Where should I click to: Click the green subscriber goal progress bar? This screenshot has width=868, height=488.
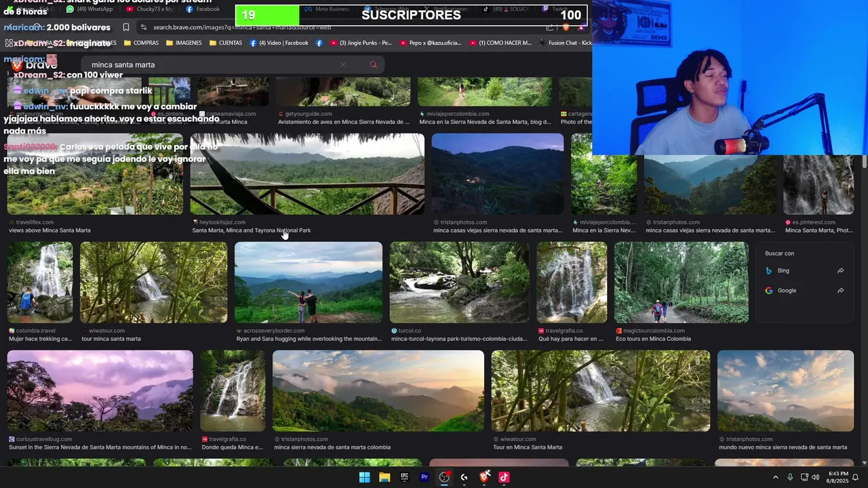click(x=267, y=15)
